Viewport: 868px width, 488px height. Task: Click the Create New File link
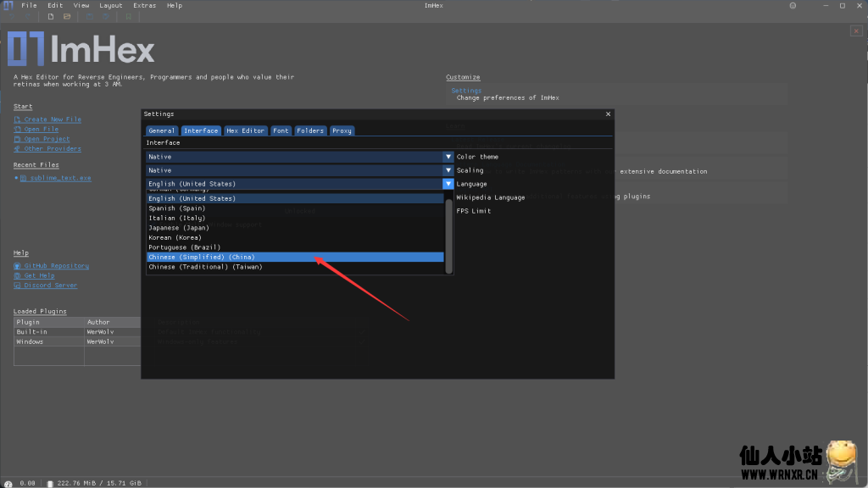pyautogui.click(x=53, y=119)
